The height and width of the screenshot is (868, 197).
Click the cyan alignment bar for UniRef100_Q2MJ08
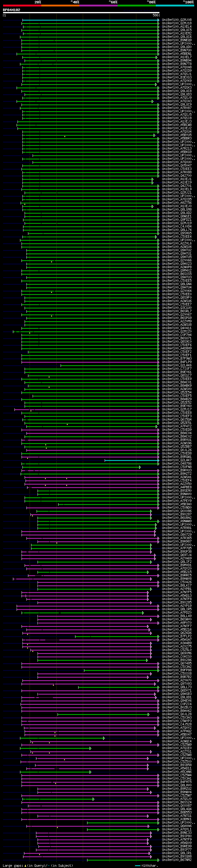[x=91, y=20]
